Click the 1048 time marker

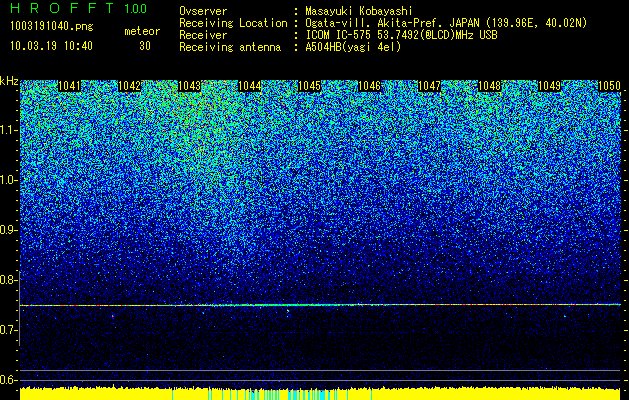(490, 86)
